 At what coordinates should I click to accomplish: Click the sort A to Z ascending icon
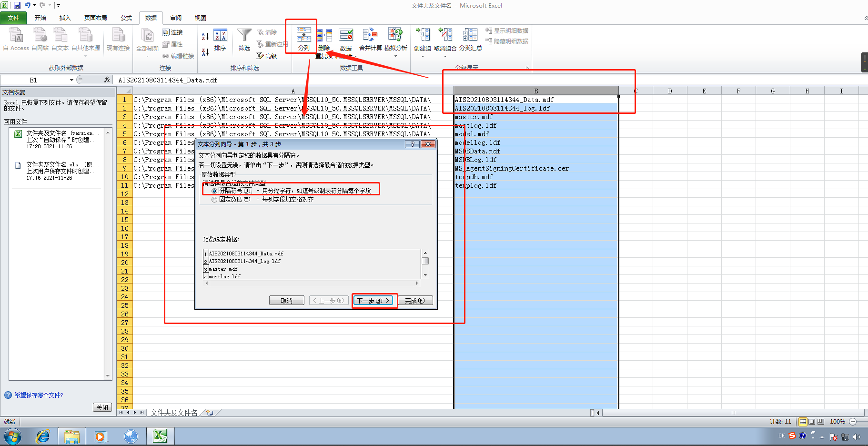coord(205,36)
